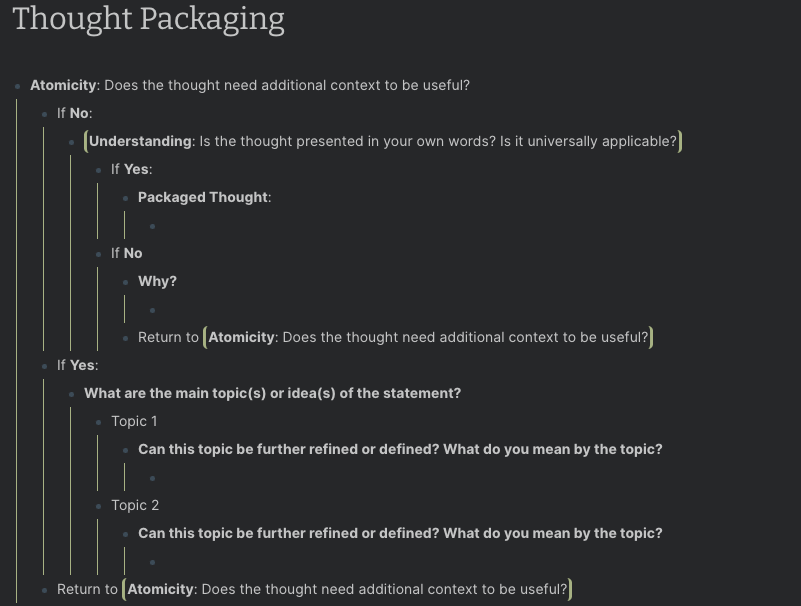
Task: Click the bullet before Packaged Thought
Action: (126, 198)
